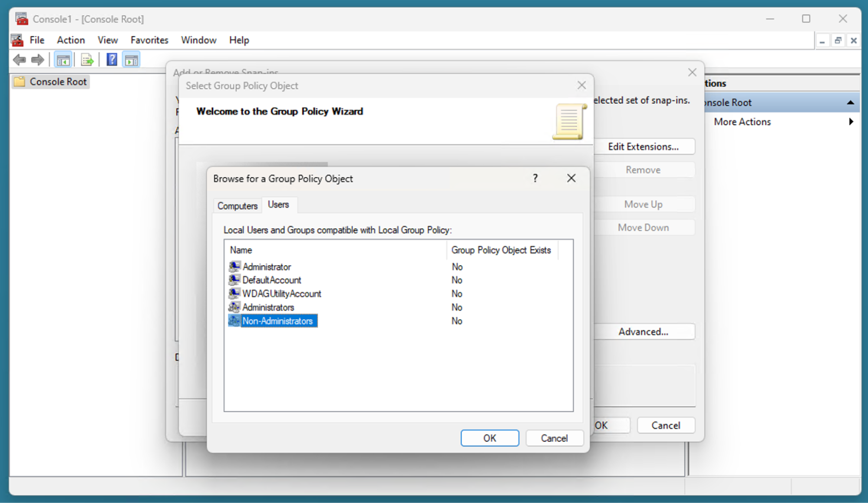Click the Edit Extensions button
The height and width of the screenshot is (503, 868).
point(644,146)
